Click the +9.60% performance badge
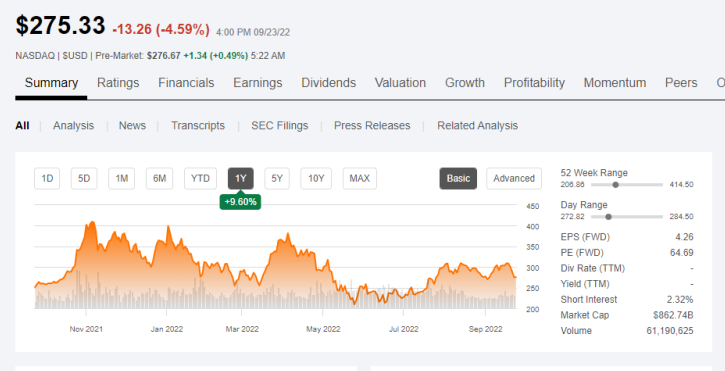 pyautogui.click(x=240, y=202)
